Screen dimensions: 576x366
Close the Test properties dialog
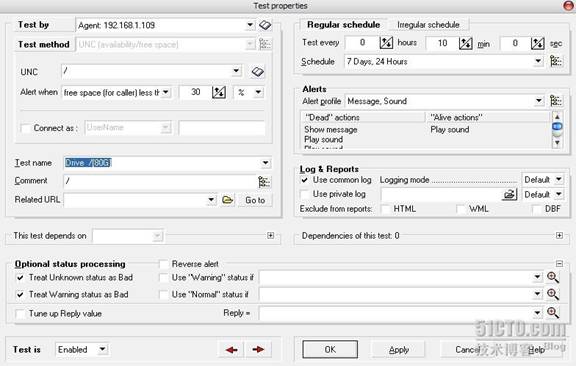click(569, 6)
